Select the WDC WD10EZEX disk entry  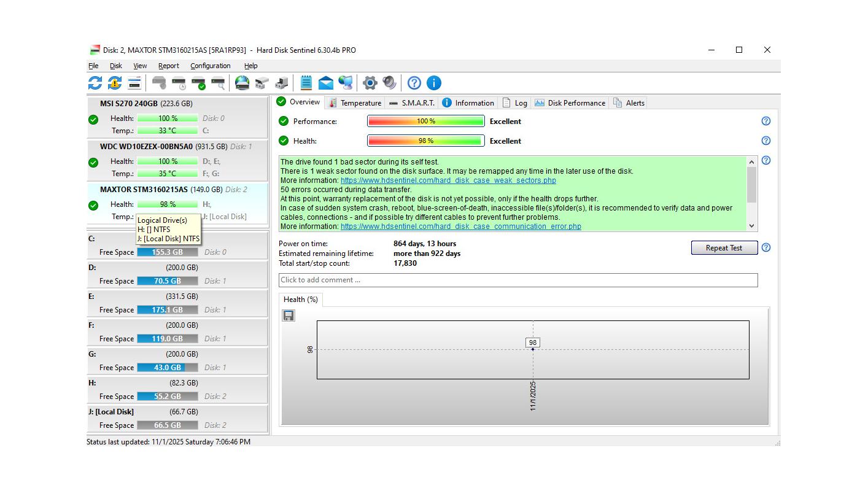[146, 147]
